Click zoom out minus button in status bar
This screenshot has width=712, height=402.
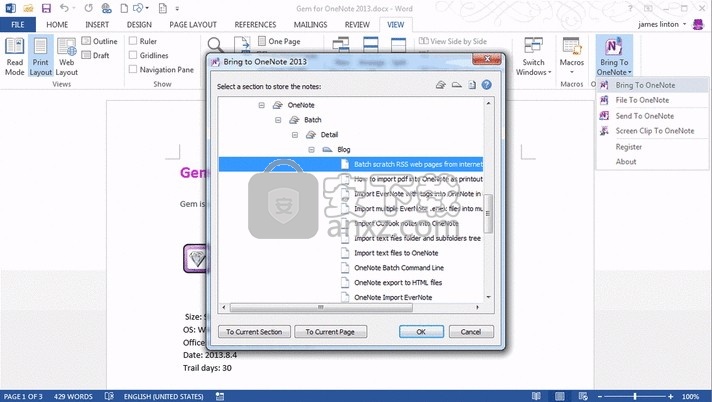click(600, 396)
